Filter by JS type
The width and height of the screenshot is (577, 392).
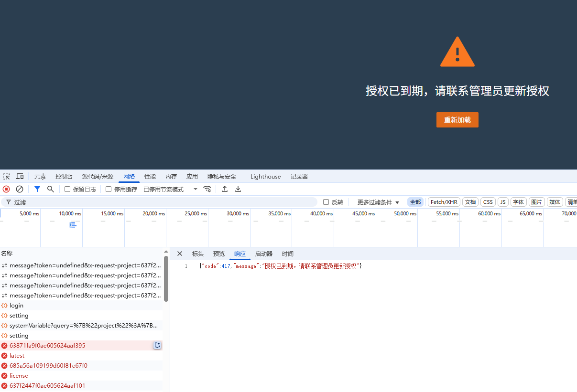click(503, 202)
